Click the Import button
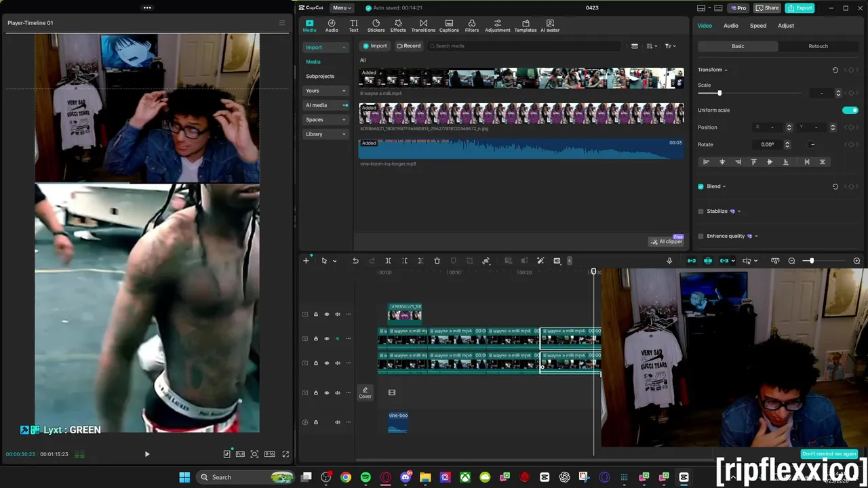Image resolution: width=868 pixels, height=488 pixels. (x=375, y=46)
